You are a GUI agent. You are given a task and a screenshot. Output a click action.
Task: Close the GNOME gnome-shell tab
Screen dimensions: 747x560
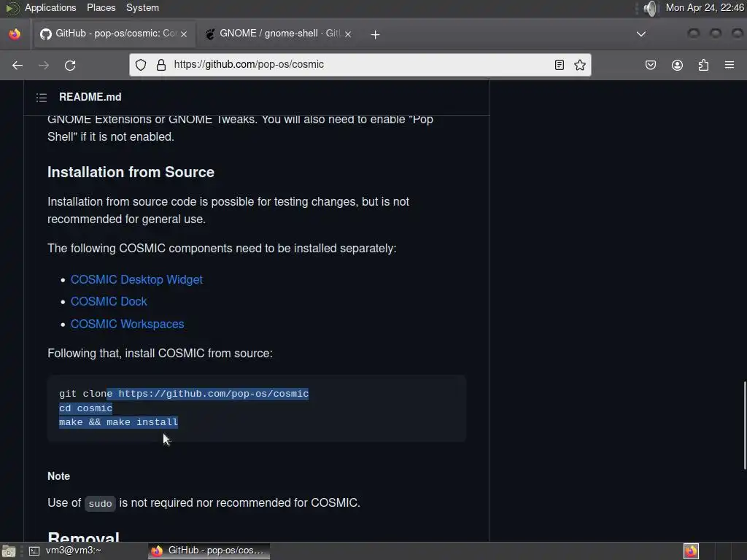(x=348, y=34)
